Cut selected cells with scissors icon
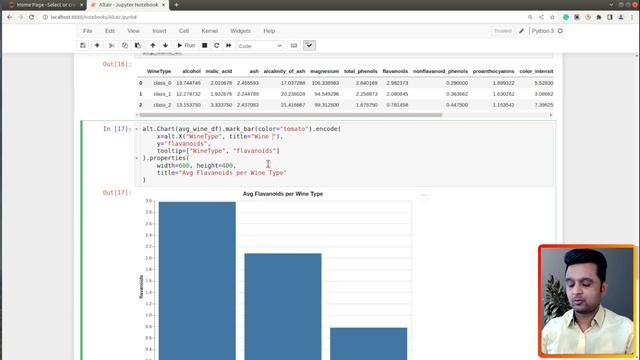This screenshot has height=360, width=640. pos(111,46)
